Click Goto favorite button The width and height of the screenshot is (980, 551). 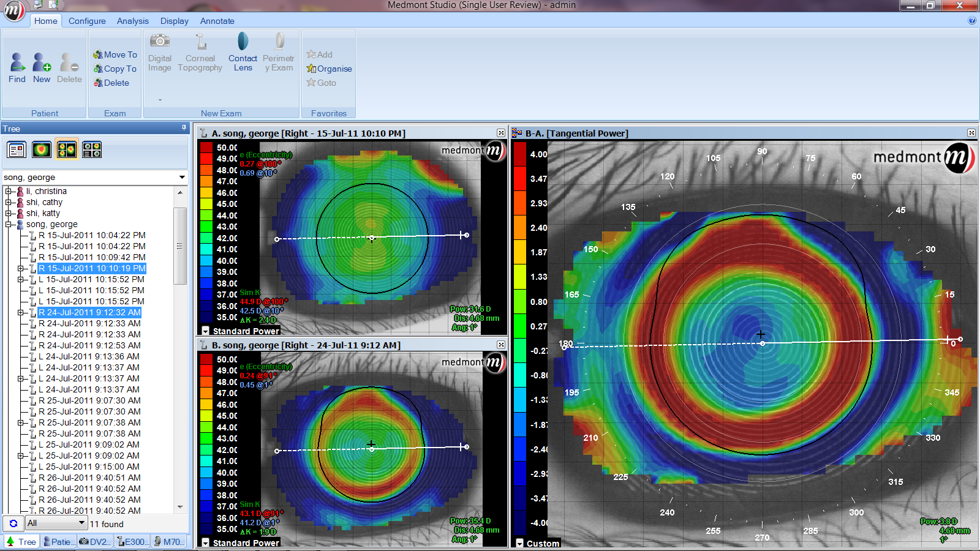click(x=322, y=83)
